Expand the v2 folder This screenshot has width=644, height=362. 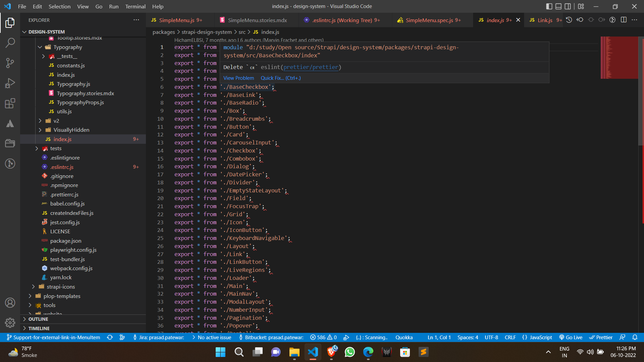(40, 121)
